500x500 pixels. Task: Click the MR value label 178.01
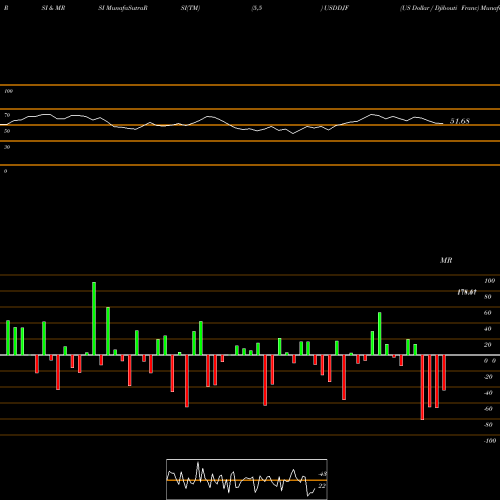click(467, 292)
